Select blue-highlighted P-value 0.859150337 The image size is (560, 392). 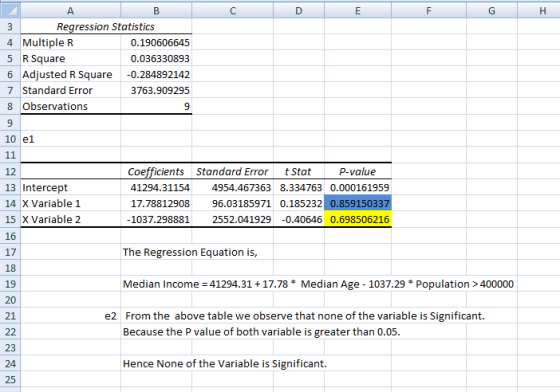pos(358,203)
